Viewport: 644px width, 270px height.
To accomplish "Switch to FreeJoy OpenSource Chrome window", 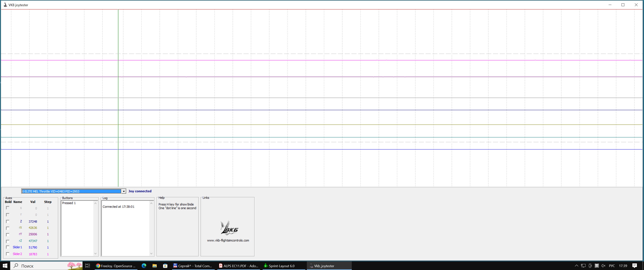I will [116, 266].
